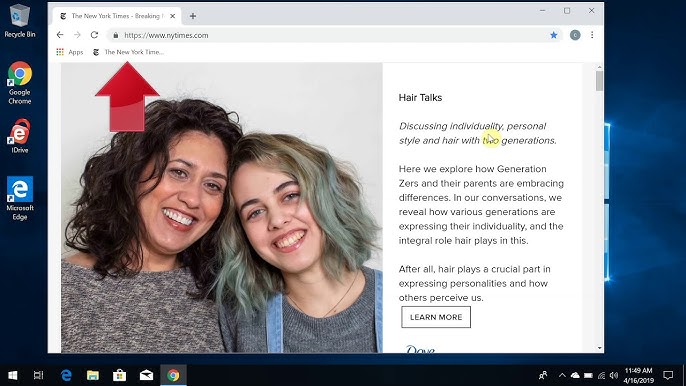The image size is (686, 386).
Task: Click the Hair Talks heading
Action: point(420,98)
